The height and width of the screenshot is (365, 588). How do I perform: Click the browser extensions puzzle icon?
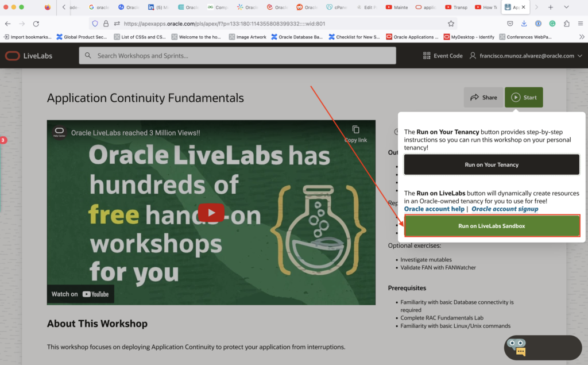click(567, 24)
